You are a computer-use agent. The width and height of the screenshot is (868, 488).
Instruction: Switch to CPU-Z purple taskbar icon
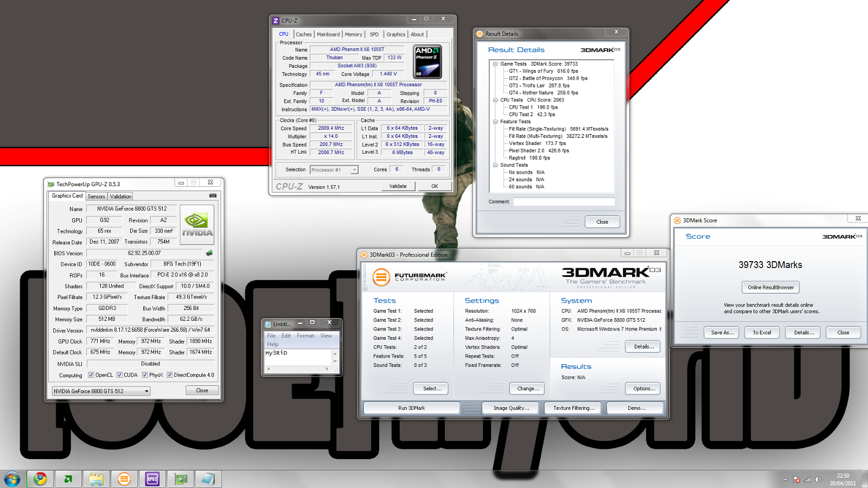[152, 479]
